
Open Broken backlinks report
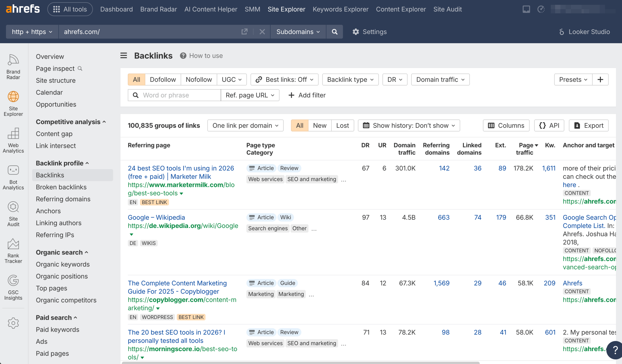(61, 187)
